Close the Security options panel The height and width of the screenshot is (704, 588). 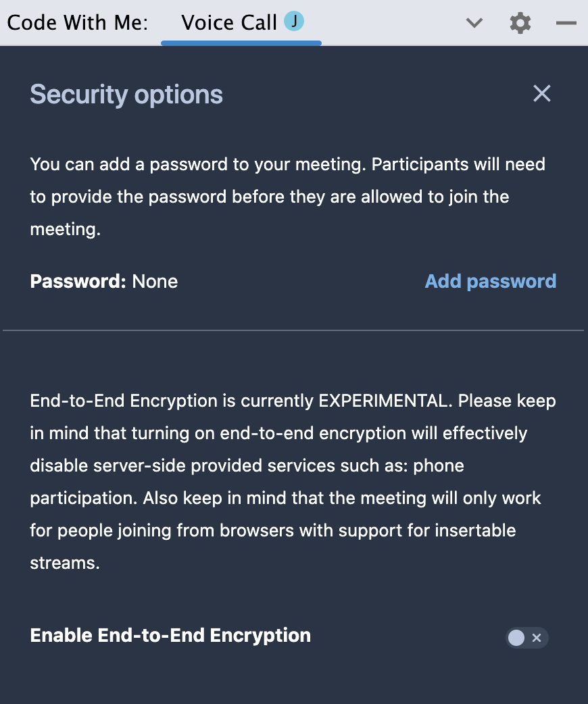point(542,93)
